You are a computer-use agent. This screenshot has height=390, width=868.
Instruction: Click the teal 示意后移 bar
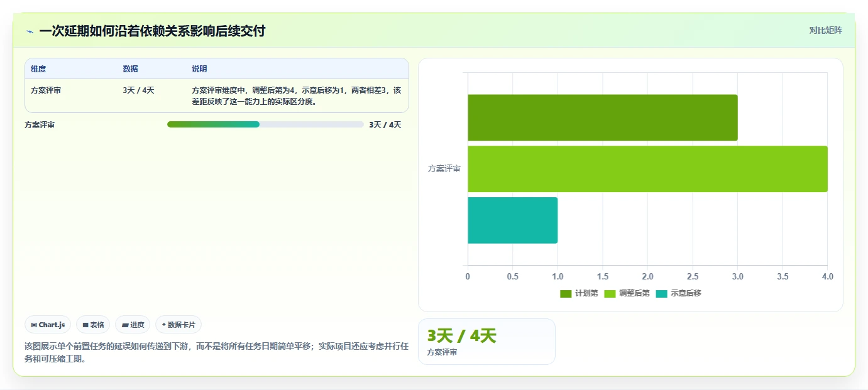coord(512,220)
